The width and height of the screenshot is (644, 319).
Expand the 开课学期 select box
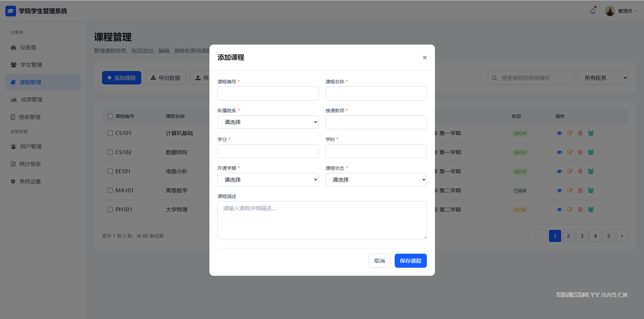(268, 180)
